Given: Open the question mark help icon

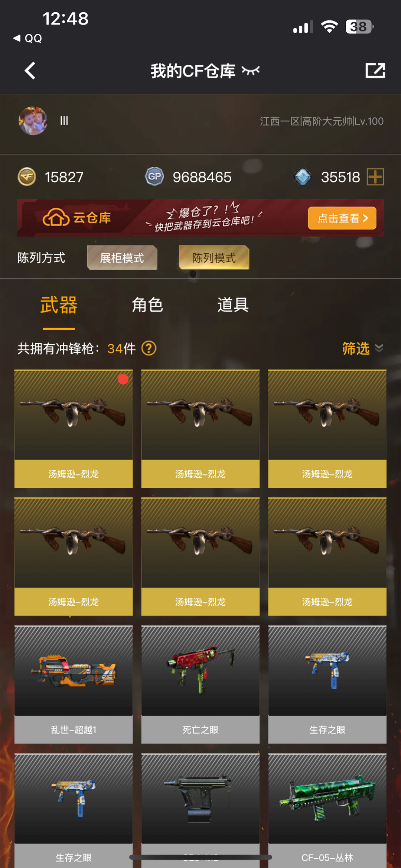Looking at the screenshot, I should point(149,348).
